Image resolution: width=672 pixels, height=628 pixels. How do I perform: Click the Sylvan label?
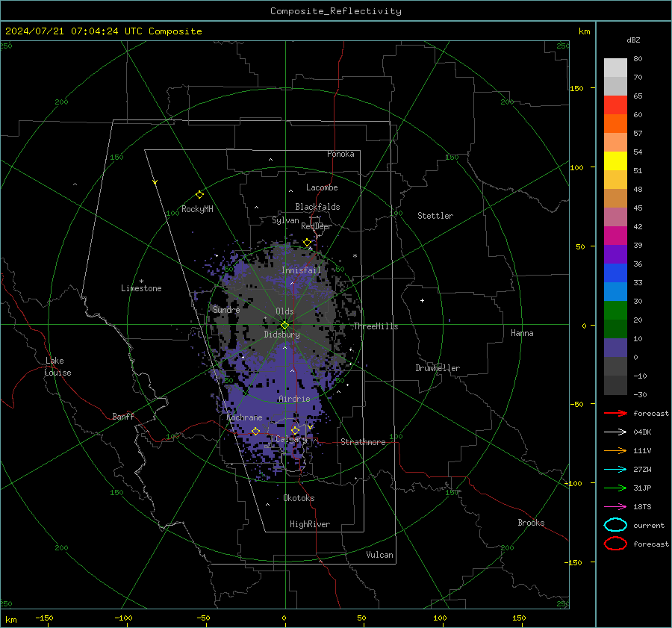point(285,220)
